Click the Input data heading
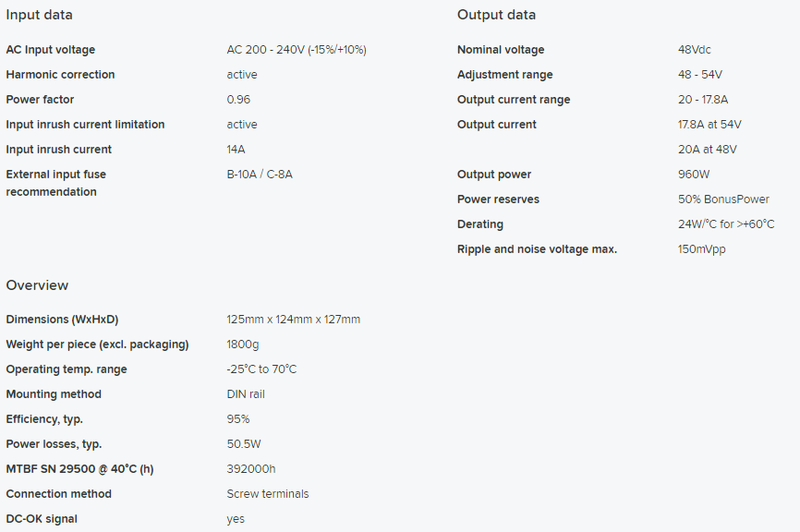The image size is (800, 532). (x=40, y=15)
